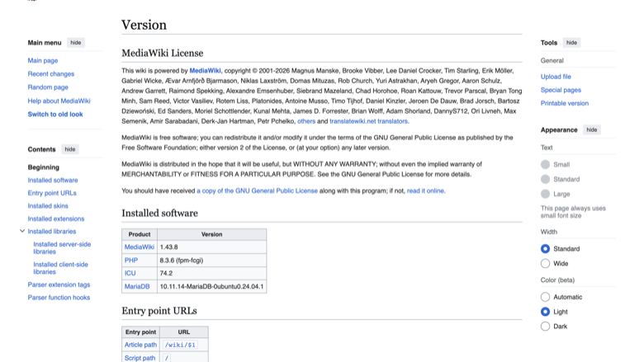
Task: Open Help about MediaWiki
Action: (59, 101)
